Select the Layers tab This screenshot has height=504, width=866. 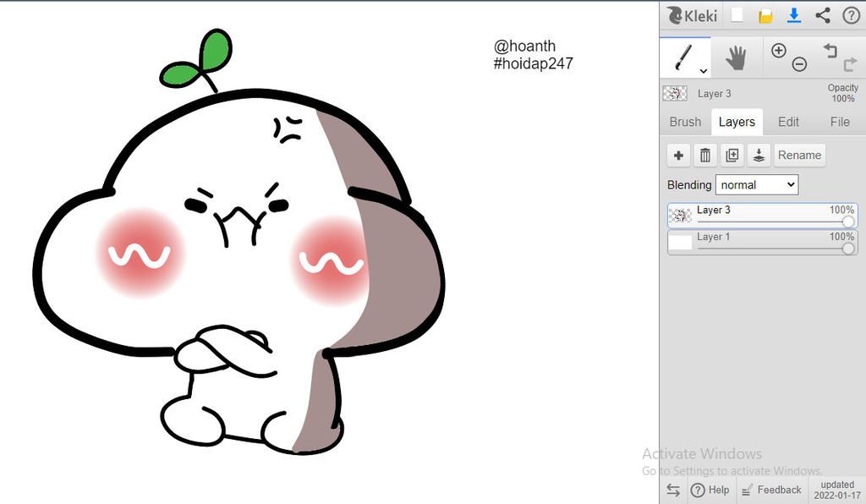(737, 122)
